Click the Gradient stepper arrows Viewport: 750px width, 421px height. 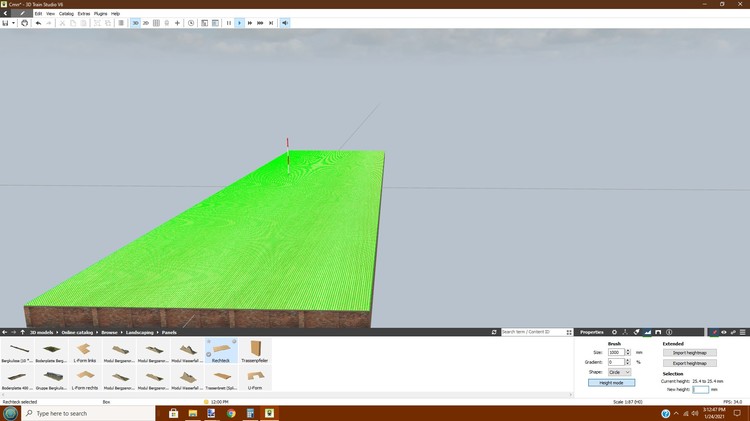[628, 362]
